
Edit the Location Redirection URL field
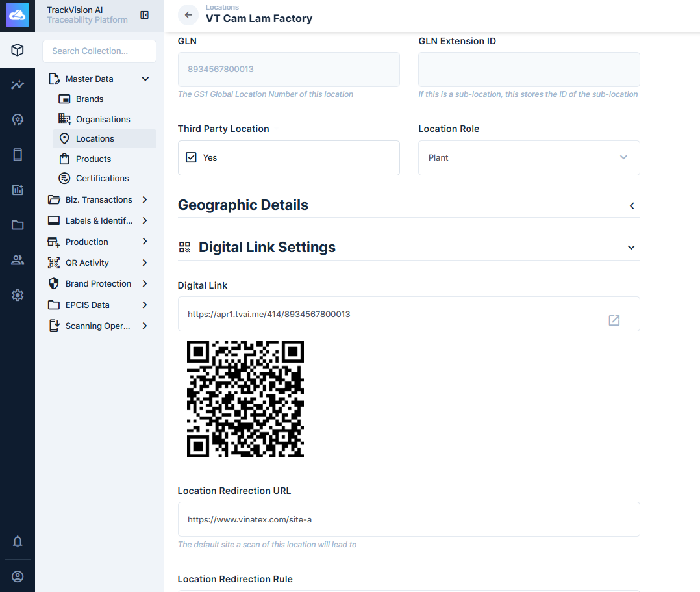coord(408,519)
